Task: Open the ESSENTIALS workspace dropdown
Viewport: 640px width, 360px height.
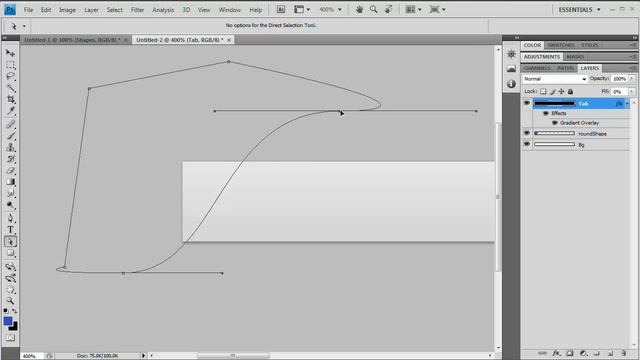Action: (x=579, y=9)
